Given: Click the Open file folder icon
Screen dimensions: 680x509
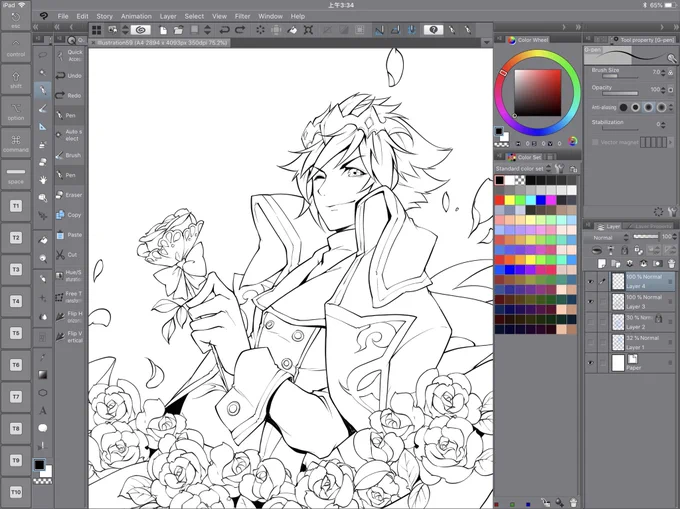Looking at the screenshot, I should (x=178, y=30).
